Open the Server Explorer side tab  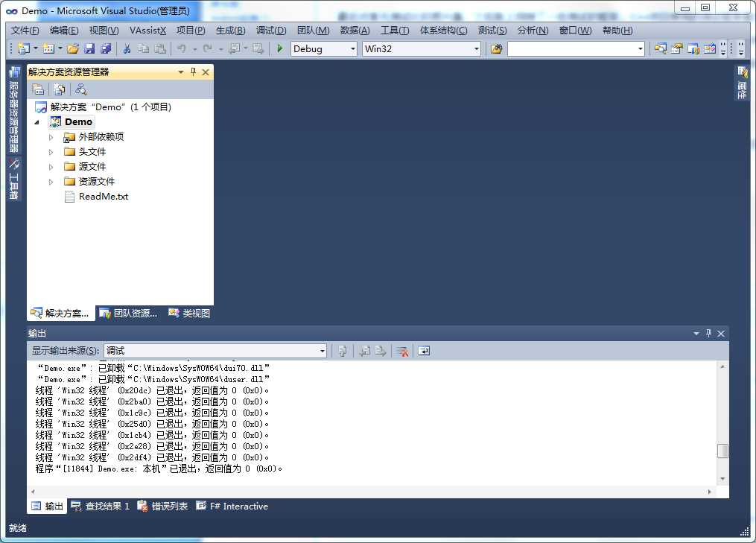tap(13, 110)
